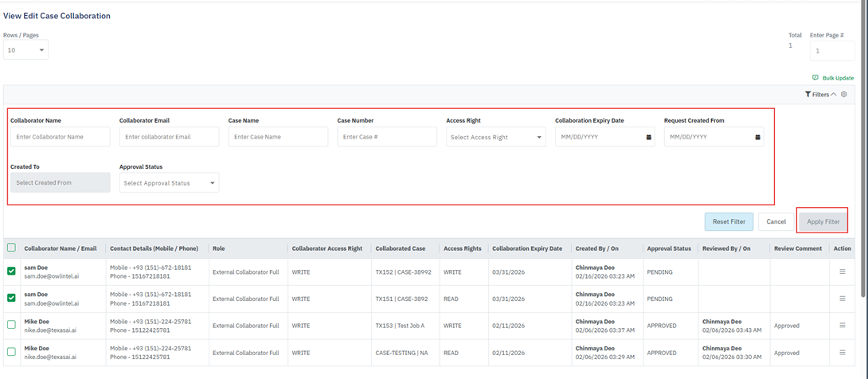Click the Bulk Update icon
This screenshot has width=868, height=379.
(x=815, y=78)
